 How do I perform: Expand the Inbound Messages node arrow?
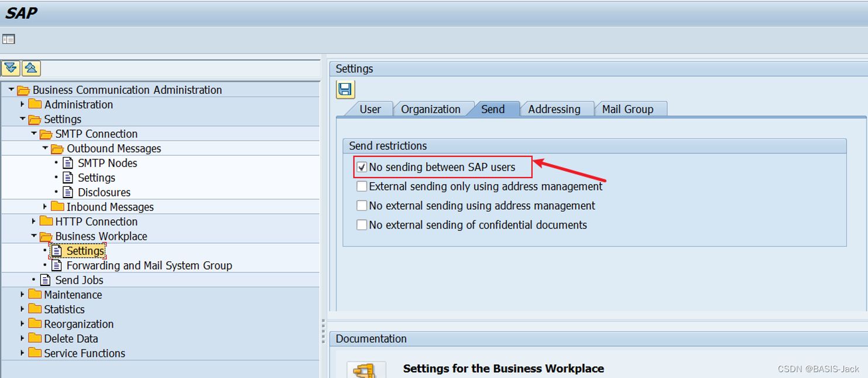click(45, 206)
